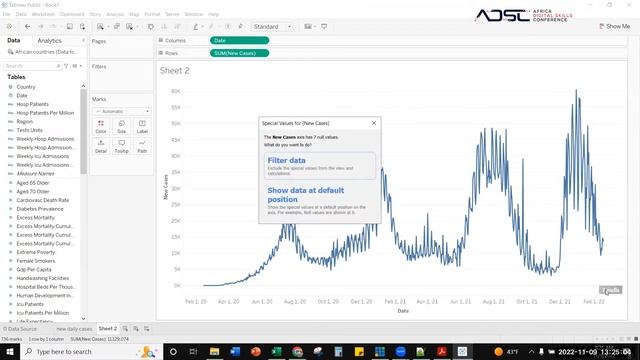Click the Show/Hide Cards toolbar icon
The image size is (640, 360).
(x=308, y=27)
